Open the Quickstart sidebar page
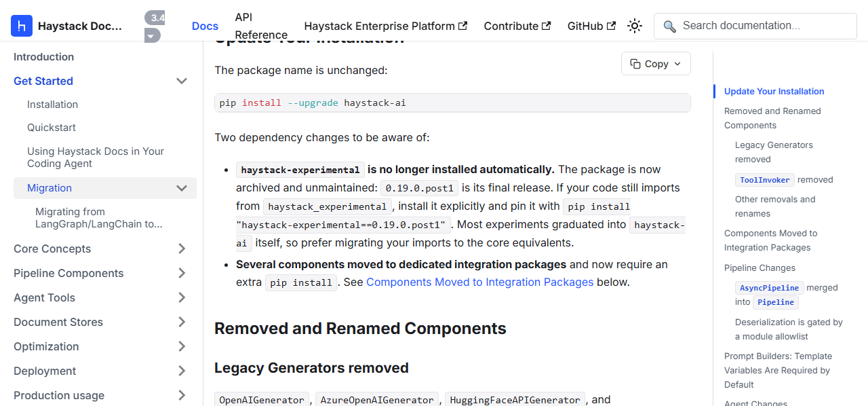This screenshot has width=868, height=406. tap(52, 128)
